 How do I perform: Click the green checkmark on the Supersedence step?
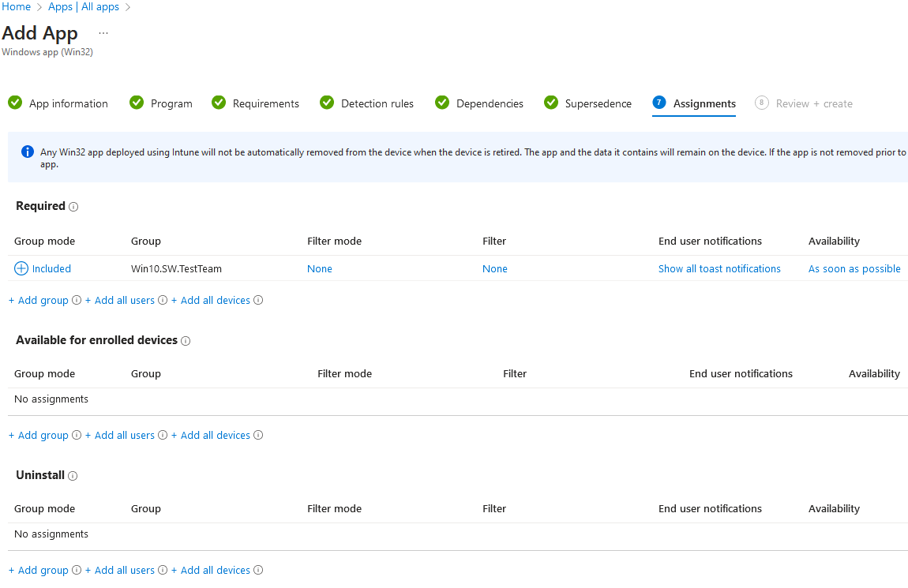click(x=550, y=103)
